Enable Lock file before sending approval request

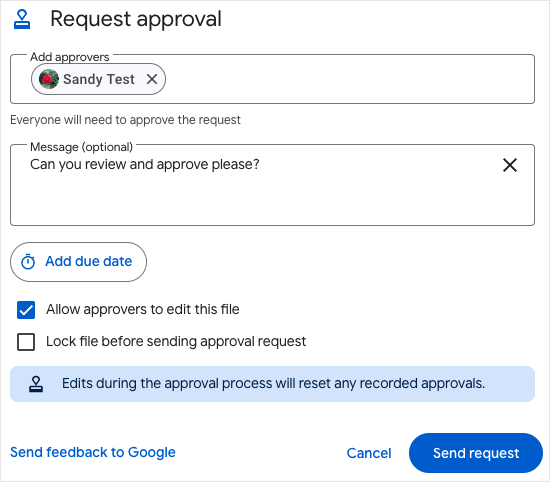26,342
